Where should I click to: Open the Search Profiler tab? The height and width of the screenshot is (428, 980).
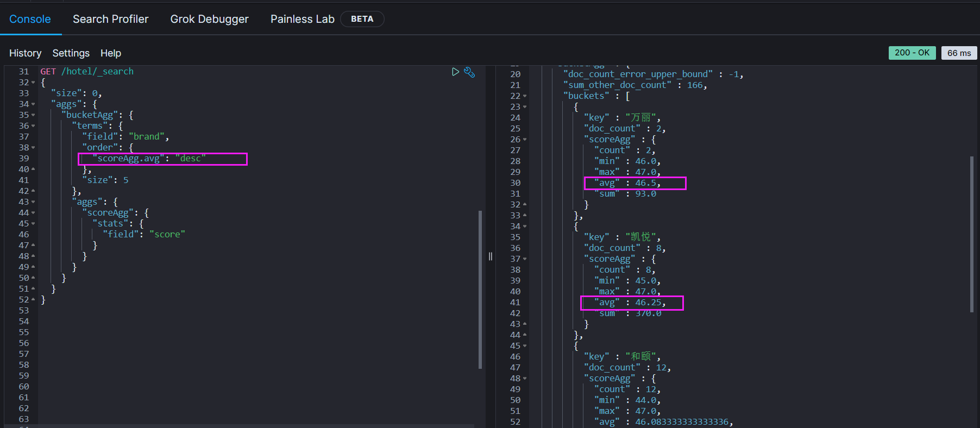pyautogui.click(x=110, y=19)
